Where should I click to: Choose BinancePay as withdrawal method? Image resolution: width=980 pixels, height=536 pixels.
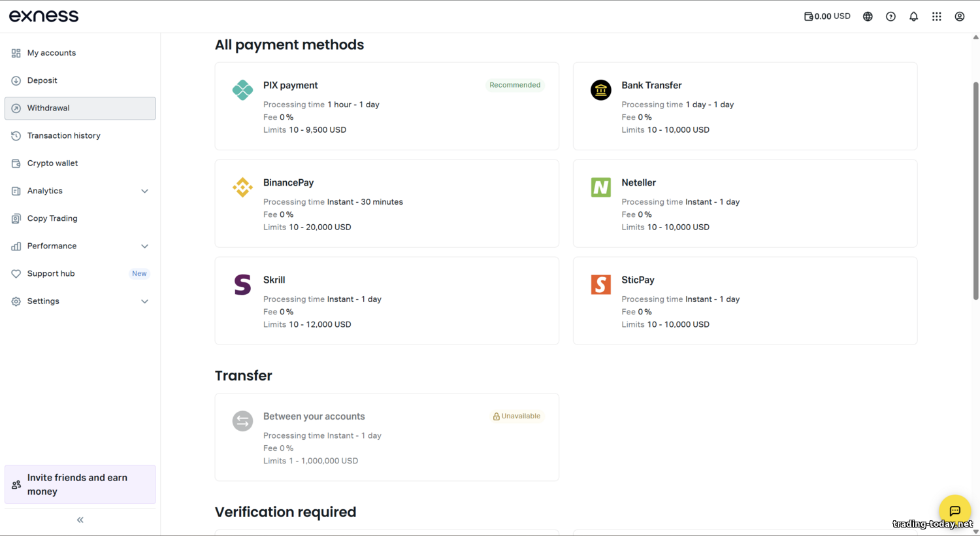point(387,203)
